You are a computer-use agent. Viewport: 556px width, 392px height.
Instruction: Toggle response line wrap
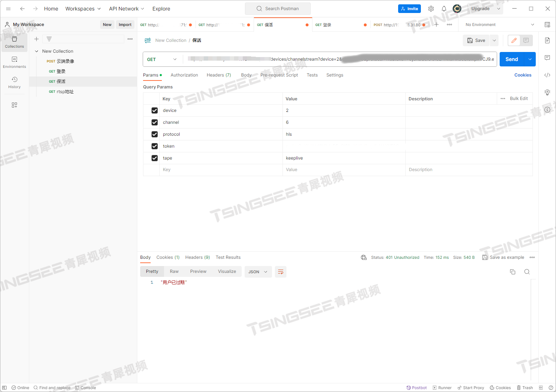[x=281, y=272]
